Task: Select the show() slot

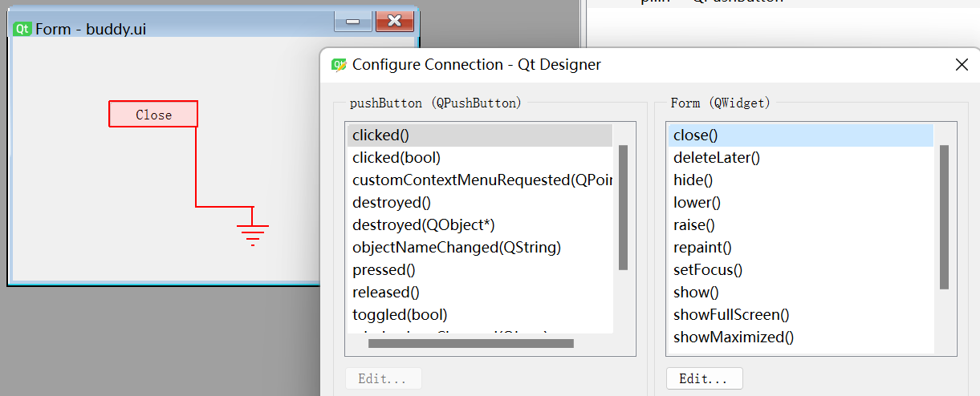Action: click(801, 293)
